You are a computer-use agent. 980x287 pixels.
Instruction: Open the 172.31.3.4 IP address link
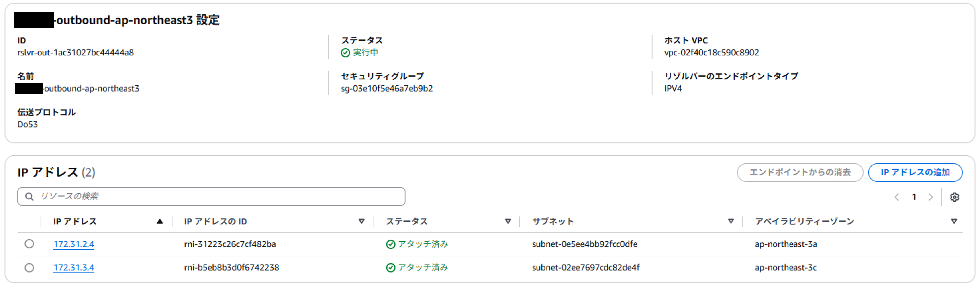coord(73,267)
